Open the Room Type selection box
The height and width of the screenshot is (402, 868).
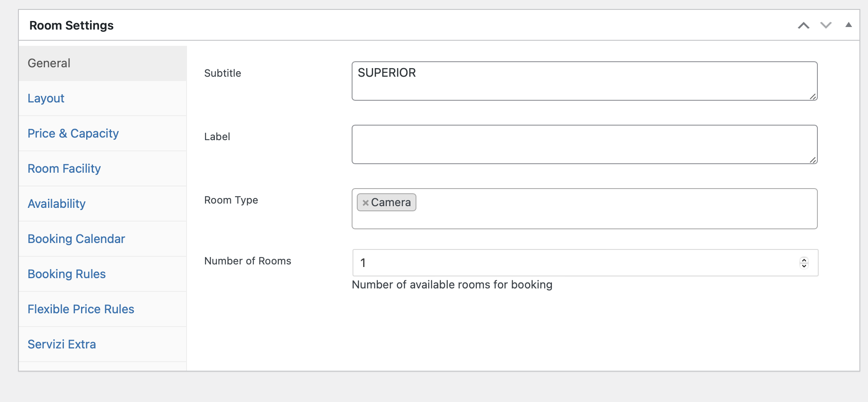tap(585, 209)
